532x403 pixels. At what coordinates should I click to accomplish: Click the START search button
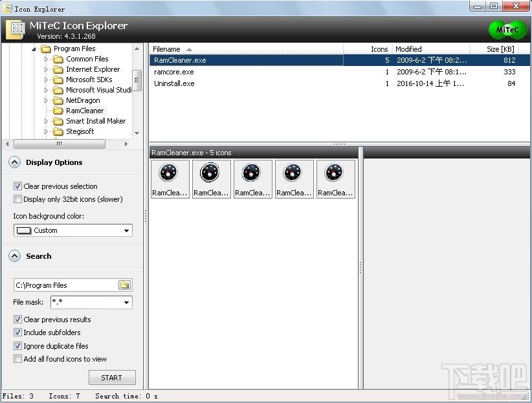pyautogui.click(x=112, y=378)
